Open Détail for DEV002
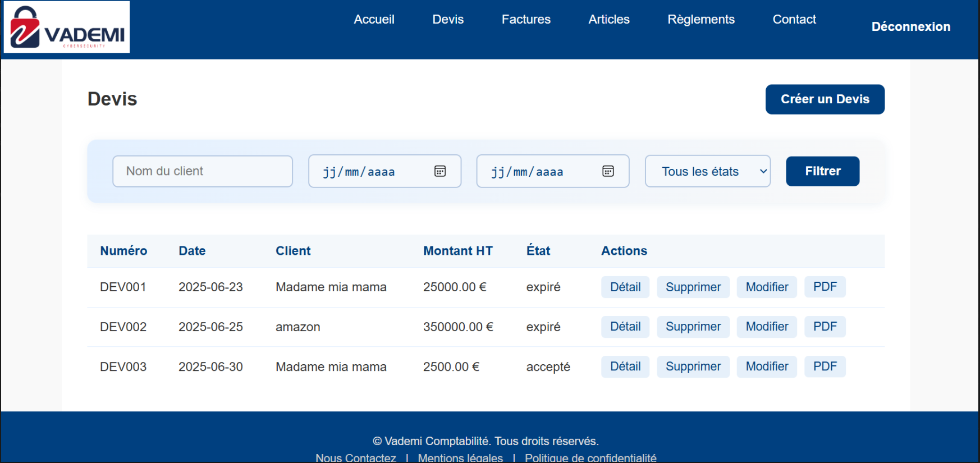This screenshot has height=463, width=980. tap(625, 327)
